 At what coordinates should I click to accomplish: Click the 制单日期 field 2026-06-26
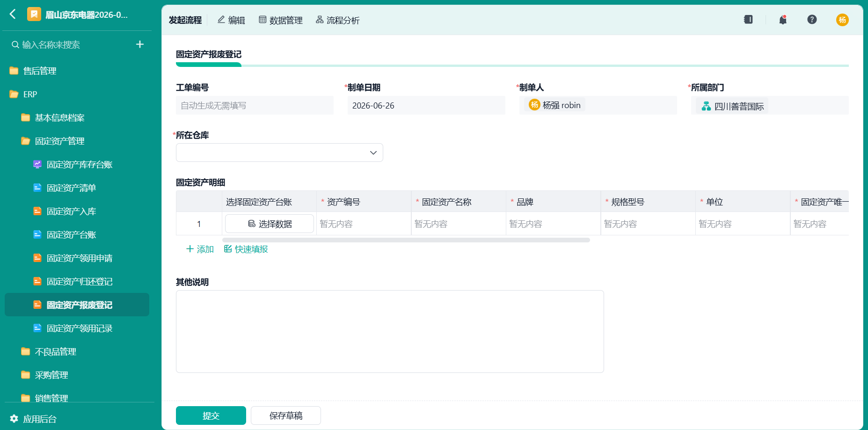(426, 105)
